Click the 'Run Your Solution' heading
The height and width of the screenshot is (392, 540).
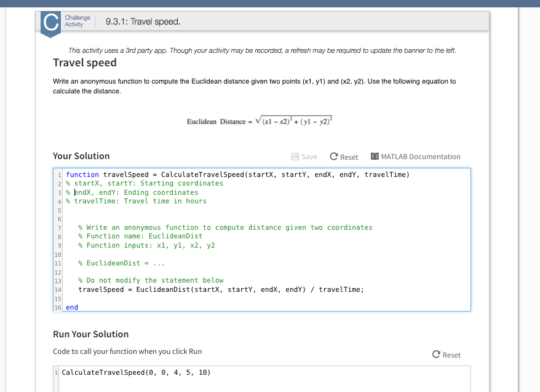90,334
